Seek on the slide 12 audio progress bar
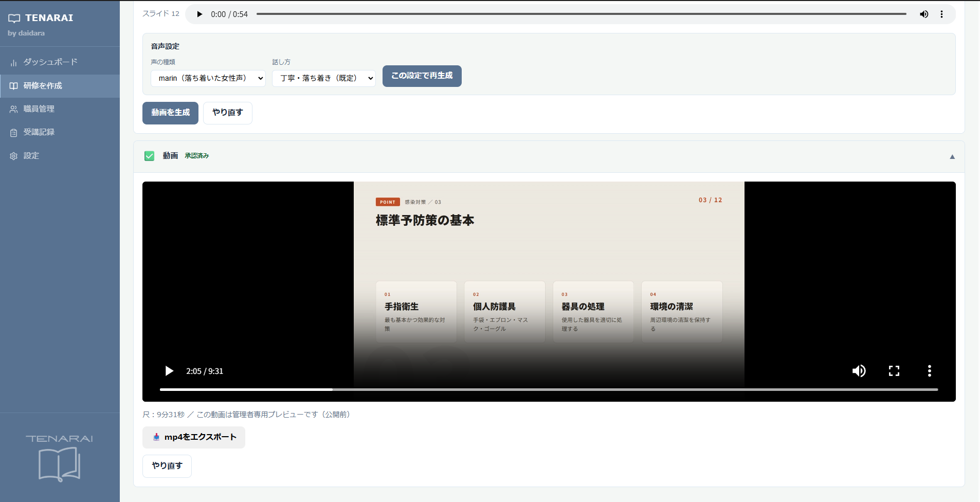Image resolution: width=980 pixels, height=502 pixels. click(x=582, y=14)
